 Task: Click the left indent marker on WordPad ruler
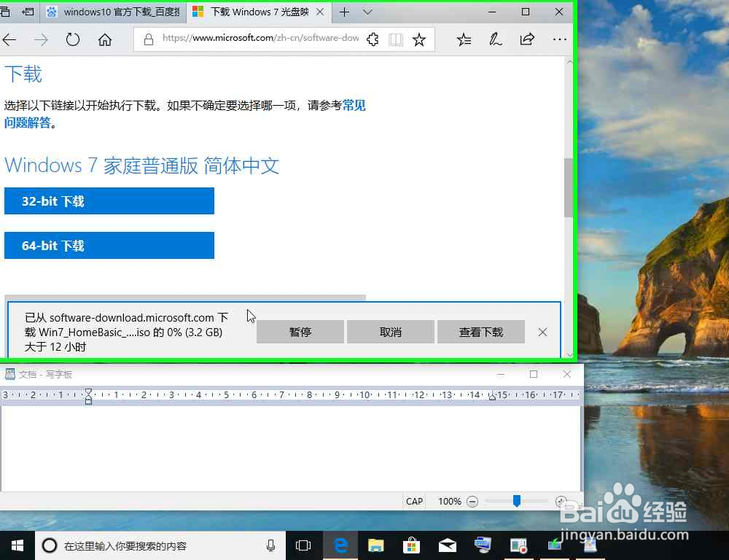pyautogui.click(x=88, y=397)
